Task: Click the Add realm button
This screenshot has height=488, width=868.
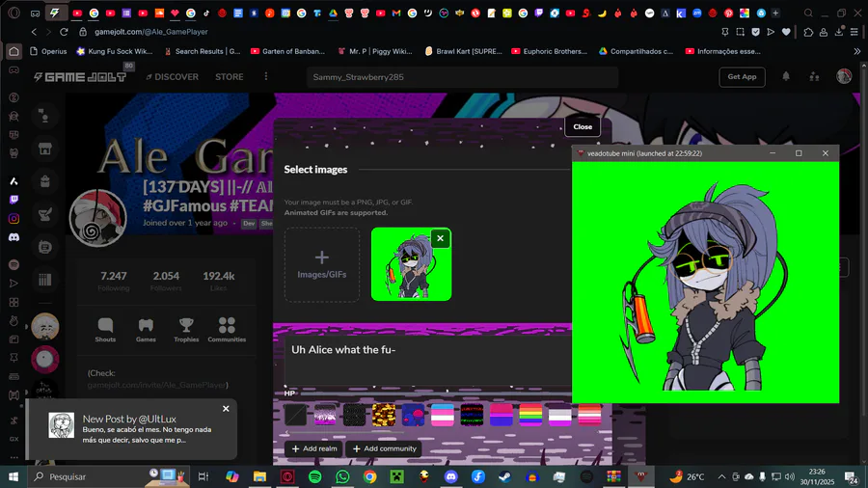Action: [x=314, y=448]
